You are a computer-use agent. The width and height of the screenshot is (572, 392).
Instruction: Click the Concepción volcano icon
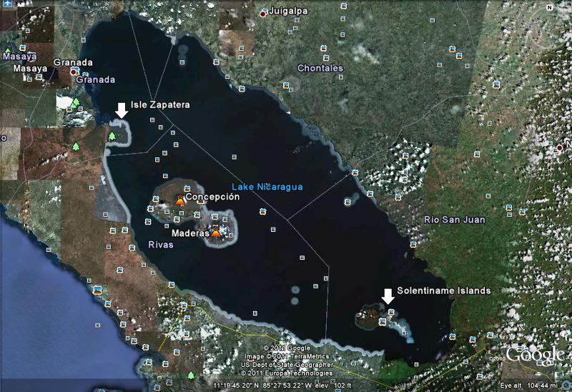click(x=179, y=200)
